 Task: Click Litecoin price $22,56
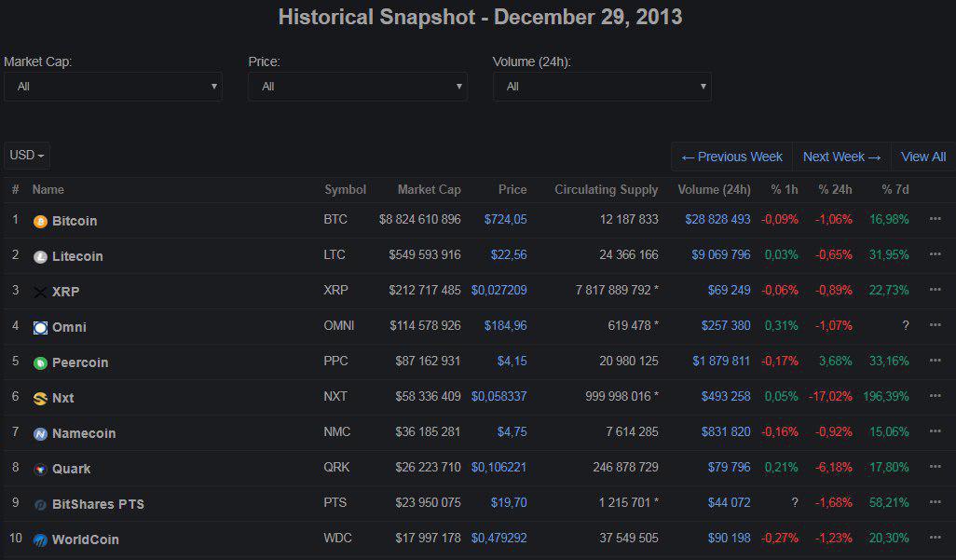click(509, 254)
